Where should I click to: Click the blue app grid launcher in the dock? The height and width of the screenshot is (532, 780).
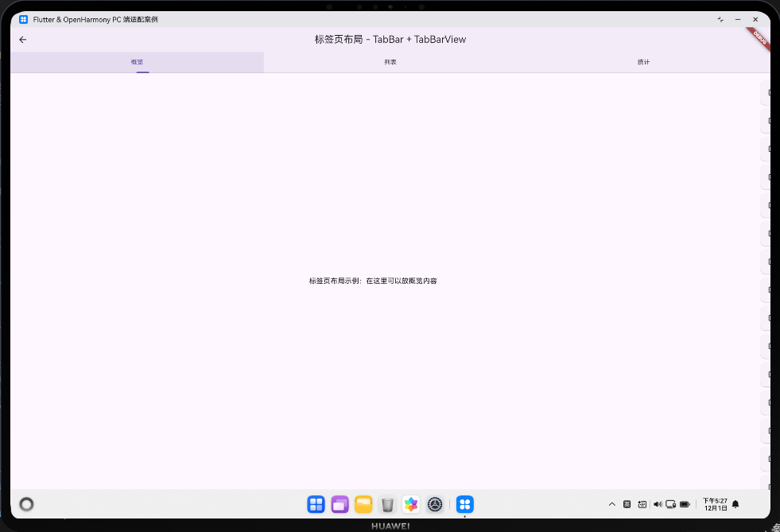[x=316, y=504]
